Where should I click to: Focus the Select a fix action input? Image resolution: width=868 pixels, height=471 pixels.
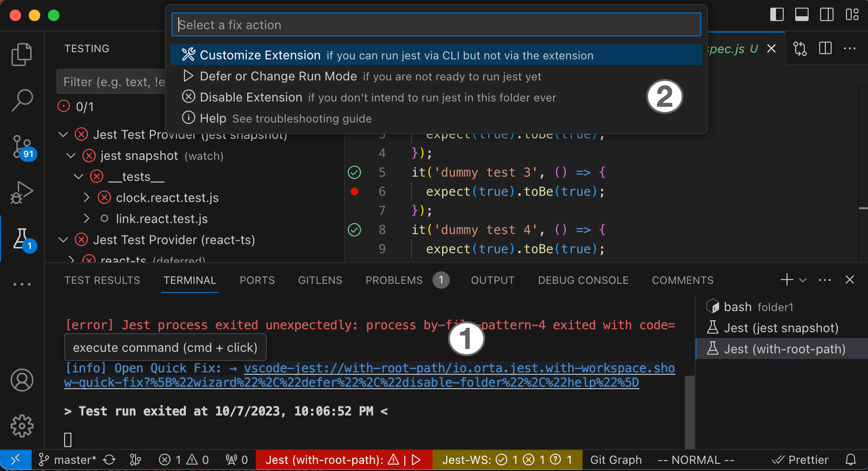tap(436, 24)
